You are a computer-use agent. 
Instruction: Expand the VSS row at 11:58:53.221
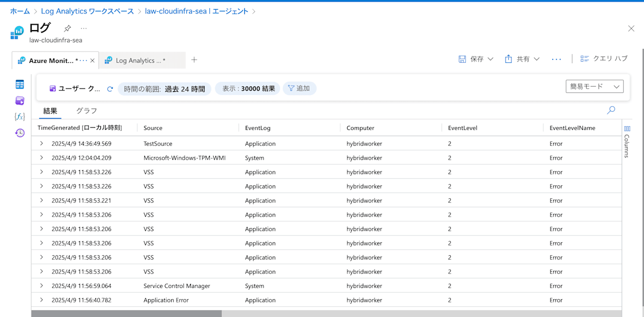click(x=41, y=200)
